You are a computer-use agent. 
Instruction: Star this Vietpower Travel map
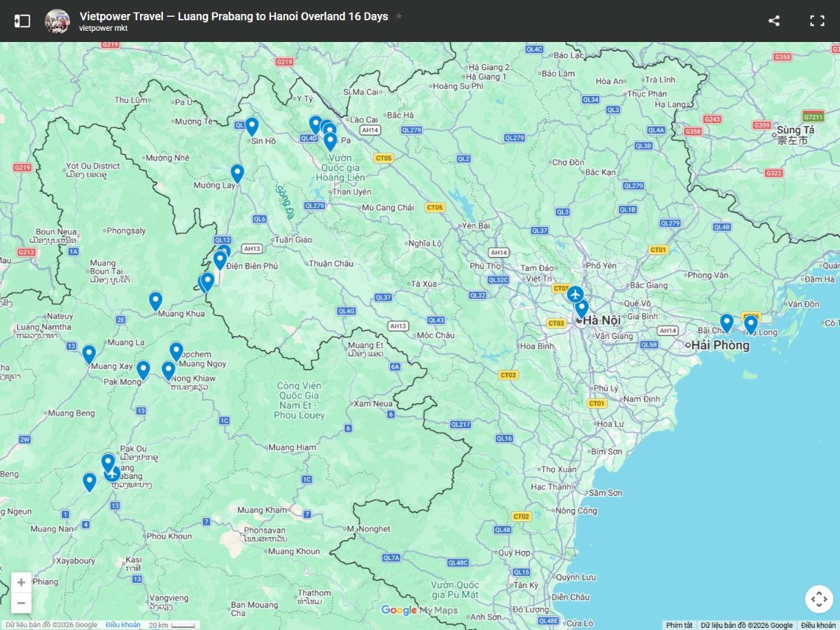click(399, 16)
